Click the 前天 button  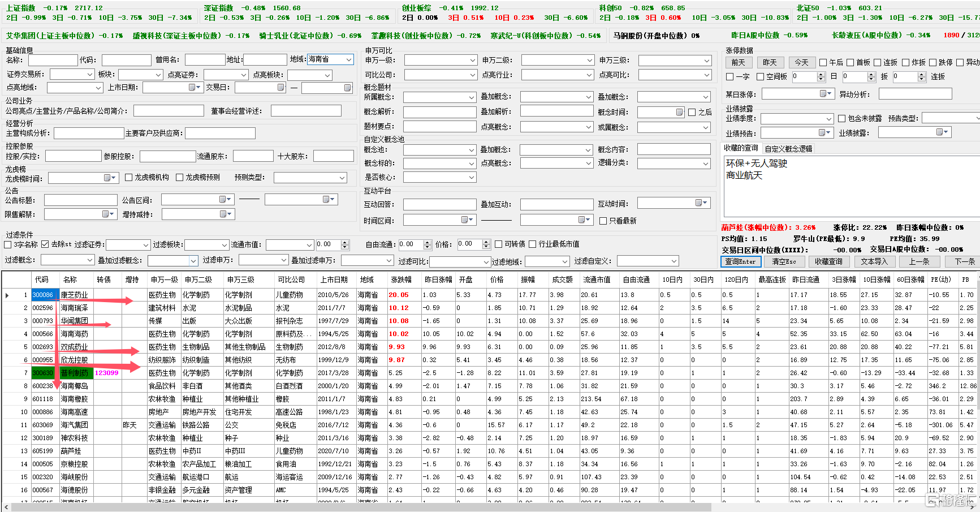coord(739,62)
